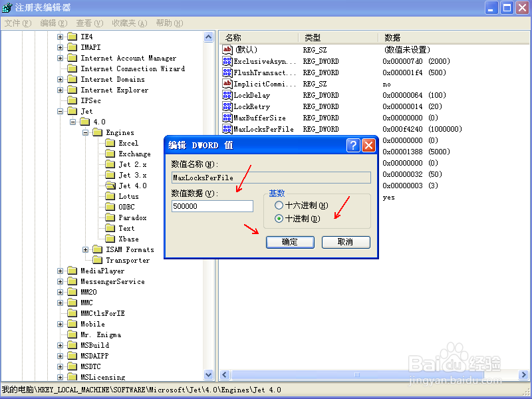Click values pane scroll right arrow
The image size is (532, 399).
click(523, 375)
